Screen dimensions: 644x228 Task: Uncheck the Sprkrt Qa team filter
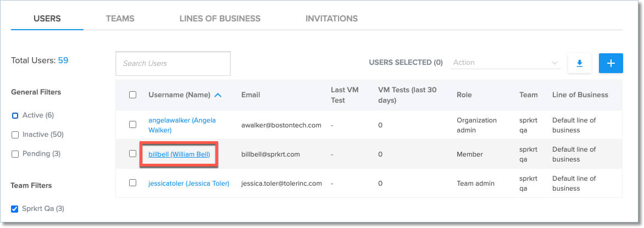point(15,209)
